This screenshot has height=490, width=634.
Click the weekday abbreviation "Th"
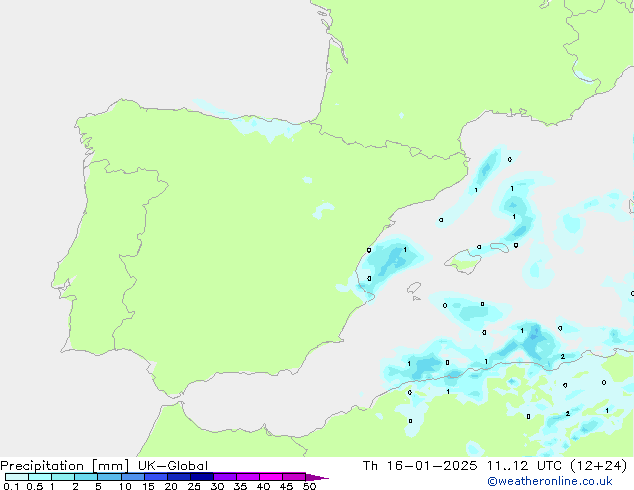coord(370,466)
